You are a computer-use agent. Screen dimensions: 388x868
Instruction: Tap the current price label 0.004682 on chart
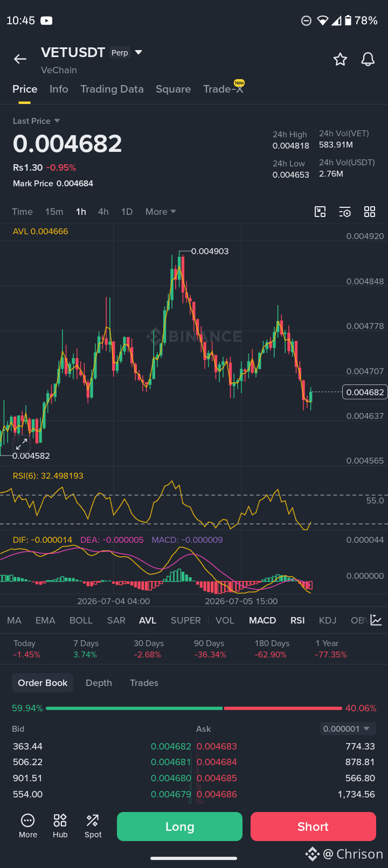(365, 392)
